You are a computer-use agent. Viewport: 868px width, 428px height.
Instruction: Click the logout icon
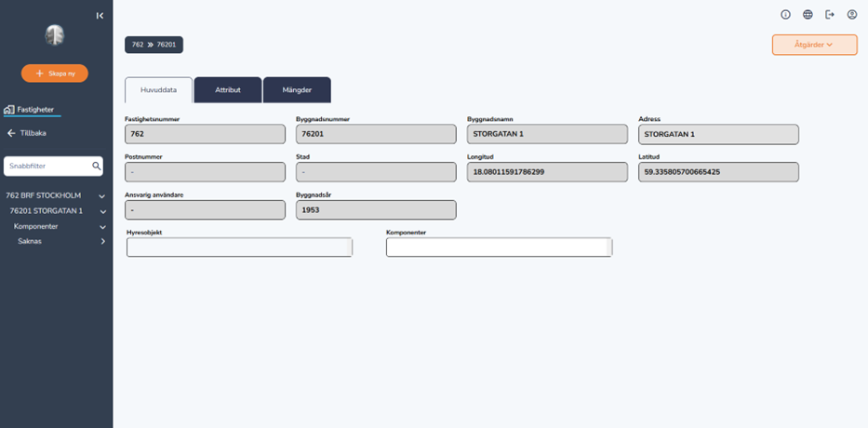(x=830, y=15)
